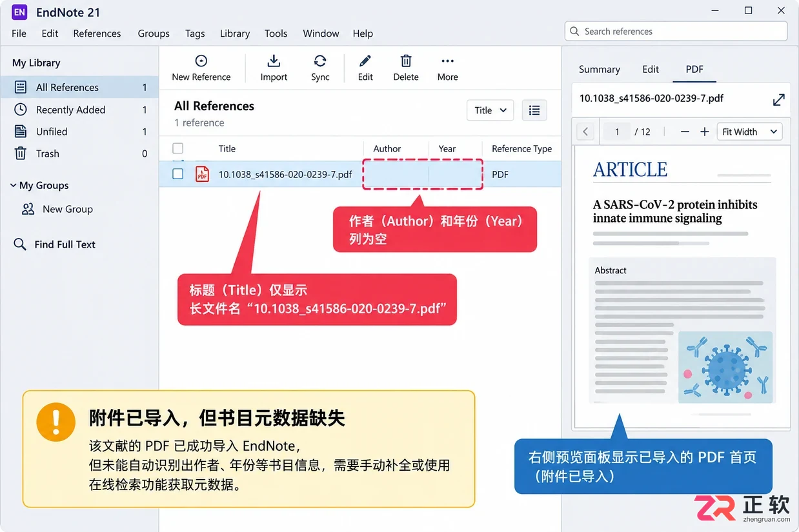
Task: Click the search magnifier icon
Action: click(x=574, y=32)
